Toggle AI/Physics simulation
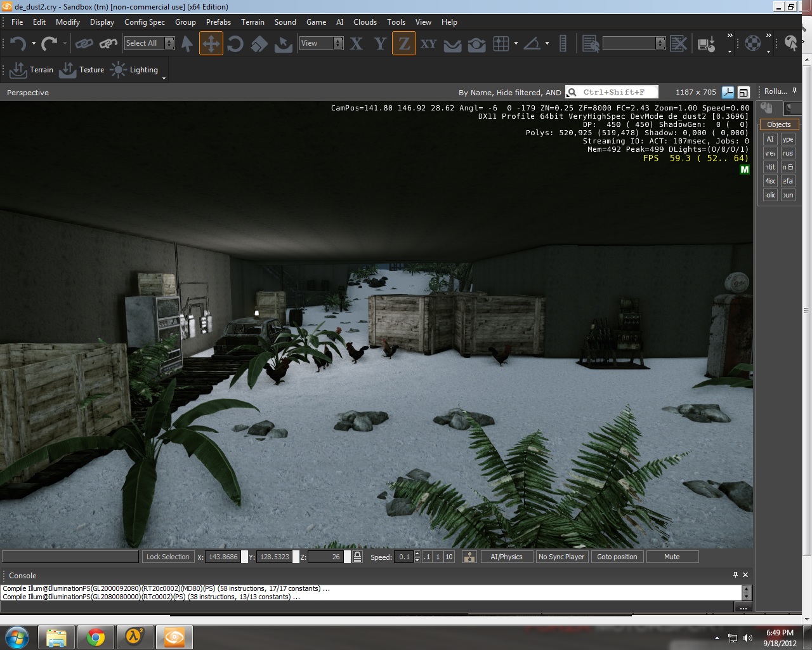This screenshot has height=650, width=812. pos(506,557)
